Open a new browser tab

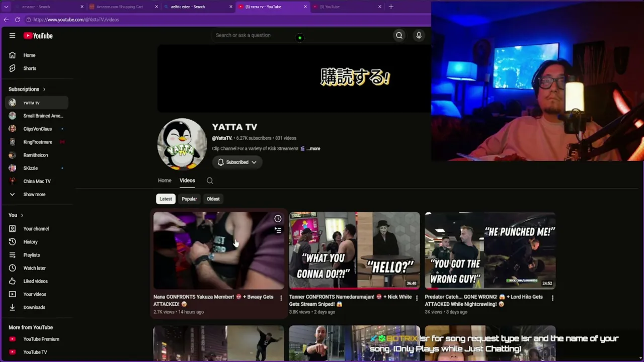391,7
